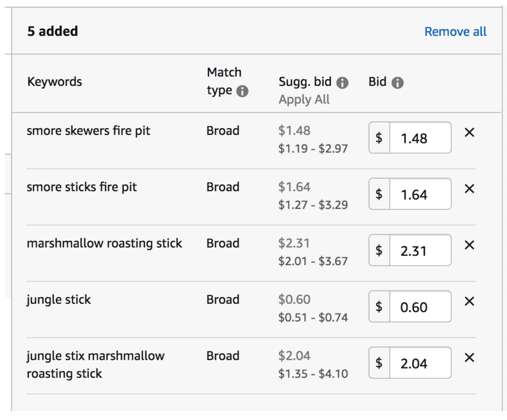Screen dimensions: 507x420
Task: Remove the smore sticks fire pit keyword
Action: point(470,189)
